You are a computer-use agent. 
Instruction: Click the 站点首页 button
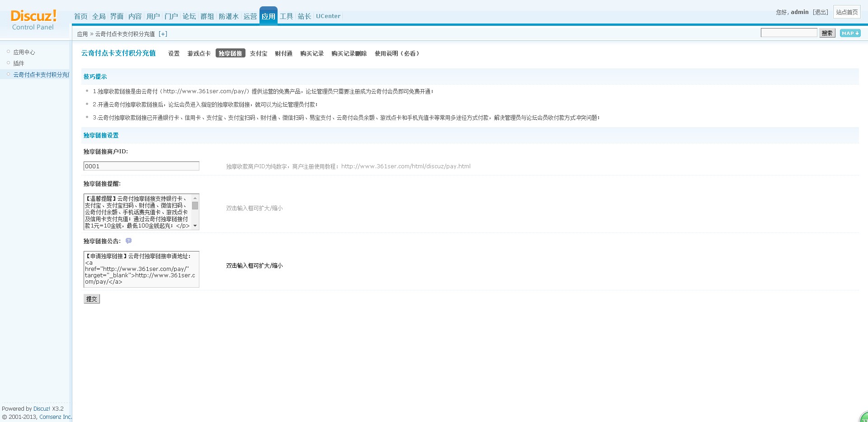coord(847,12)
